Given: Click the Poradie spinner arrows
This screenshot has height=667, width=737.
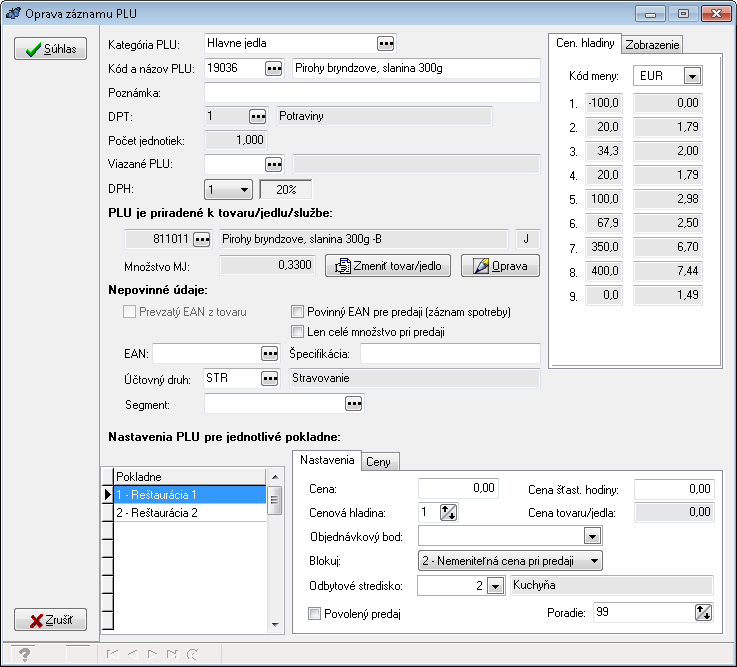Looking at the screenshot, I should 703,612.
